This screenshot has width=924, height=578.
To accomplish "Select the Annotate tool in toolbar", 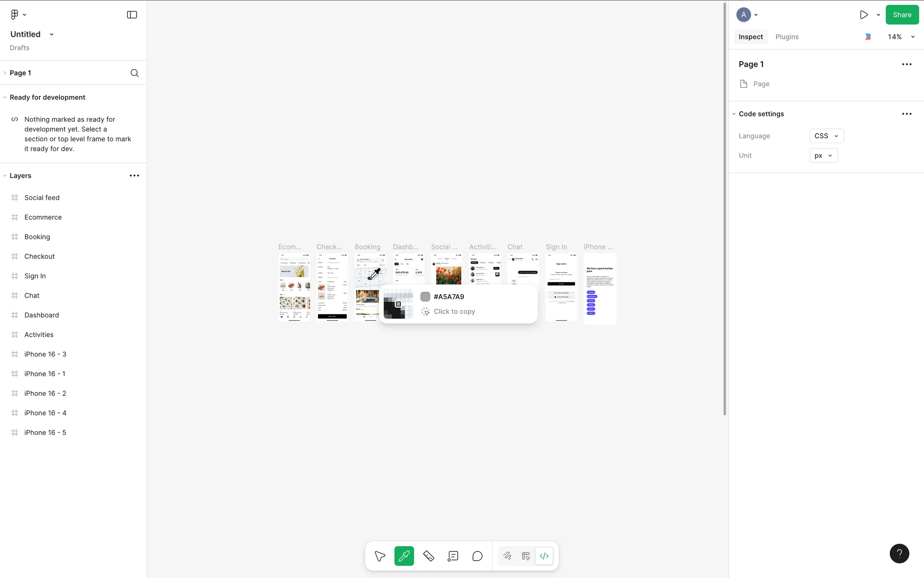I will point(453,556).
